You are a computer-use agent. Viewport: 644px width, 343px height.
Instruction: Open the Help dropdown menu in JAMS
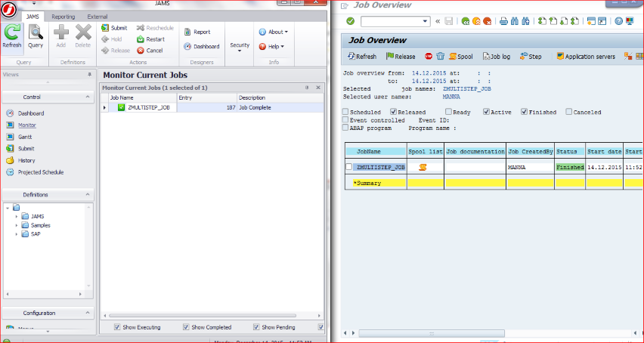click(271, 46)
